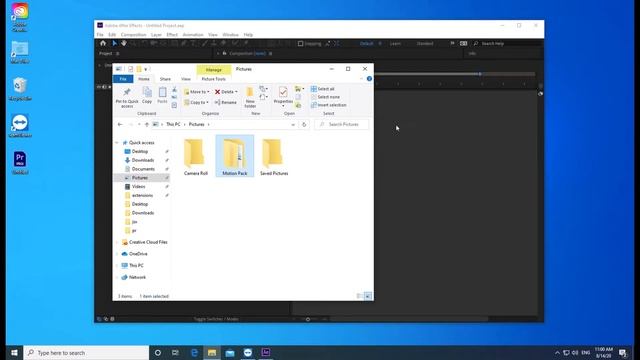The height and width of the screenshot is (360, 640).
Task: Collapse the Explorer ribbon chevron
Action: click(x=362, y=79)
